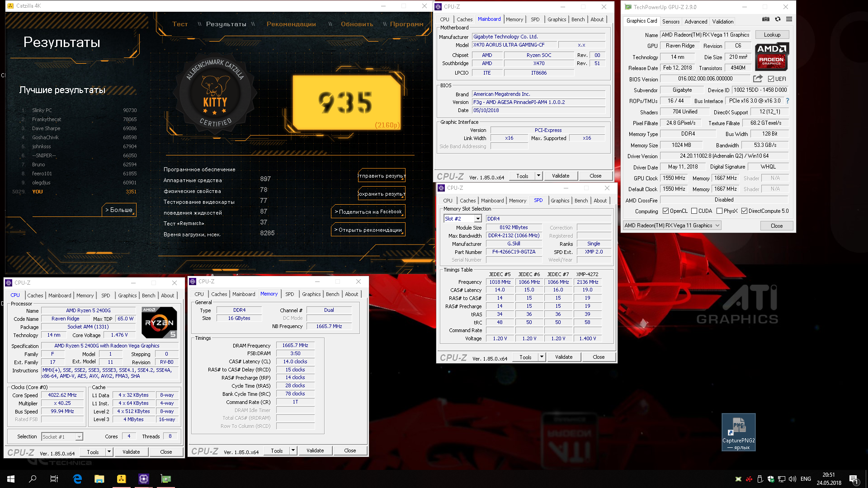The image size is (868, 488).
Task: Open the Validation tab in GPU-Z
Action: coord(722,21)
